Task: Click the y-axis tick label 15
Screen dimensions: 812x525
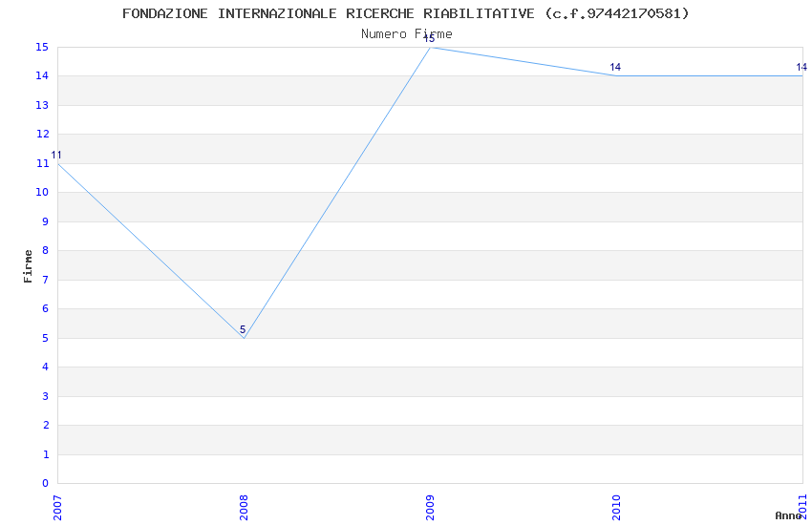Action: pos(42,47)
